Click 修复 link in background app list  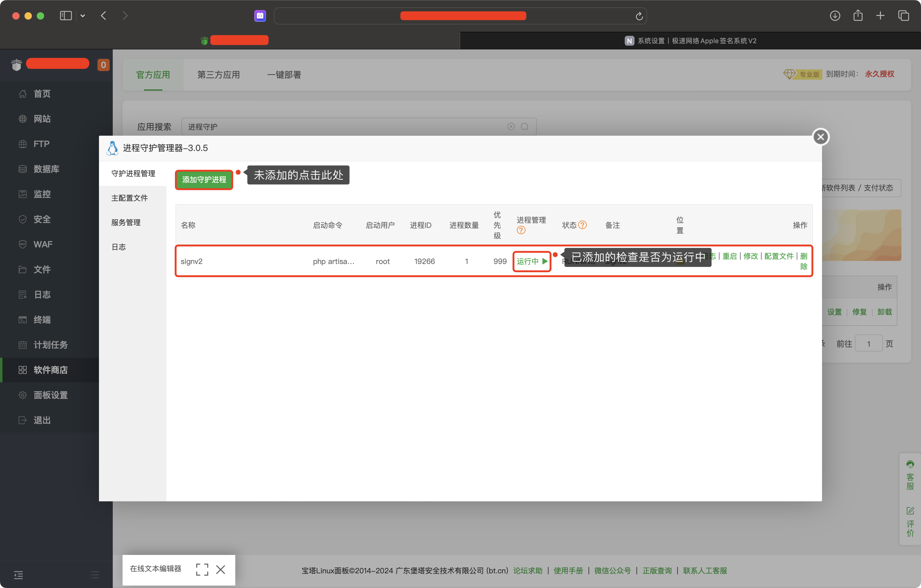coord(859,312)
